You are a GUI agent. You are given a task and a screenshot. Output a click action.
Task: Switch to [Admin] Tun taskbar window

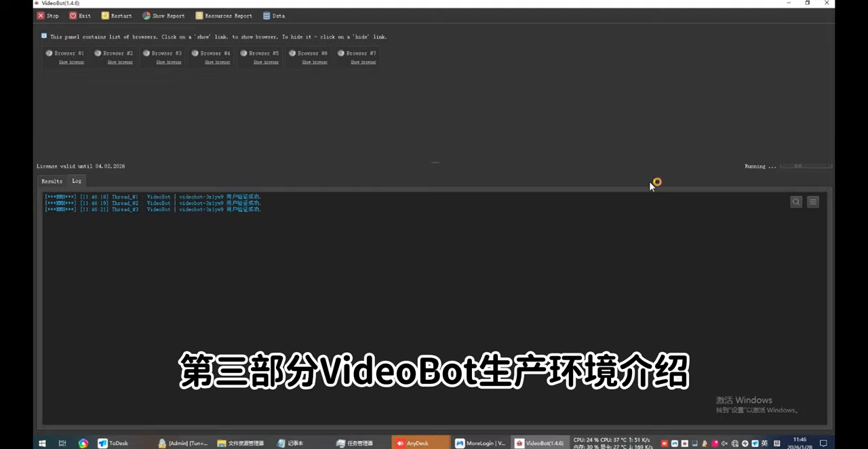click(x=183, y=443)
